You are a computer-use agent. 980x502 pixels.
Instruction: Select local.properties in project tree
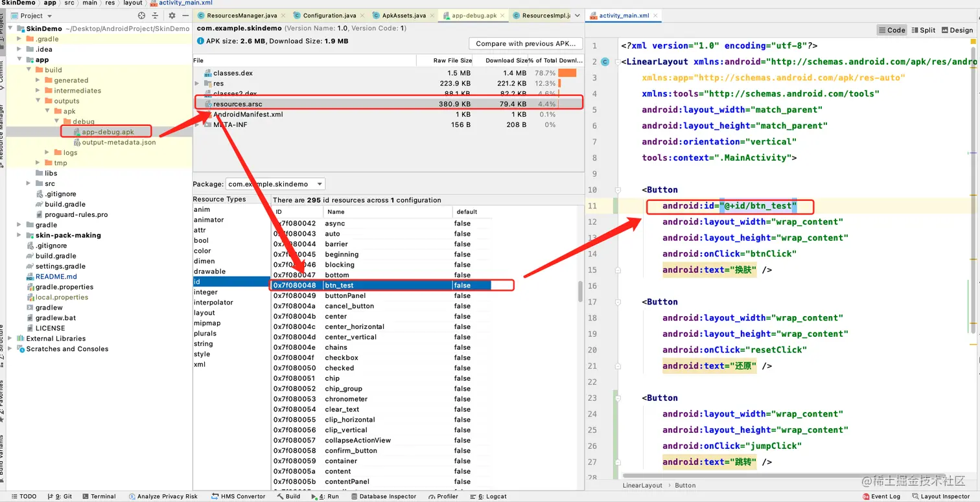click(x=62, y=297)
